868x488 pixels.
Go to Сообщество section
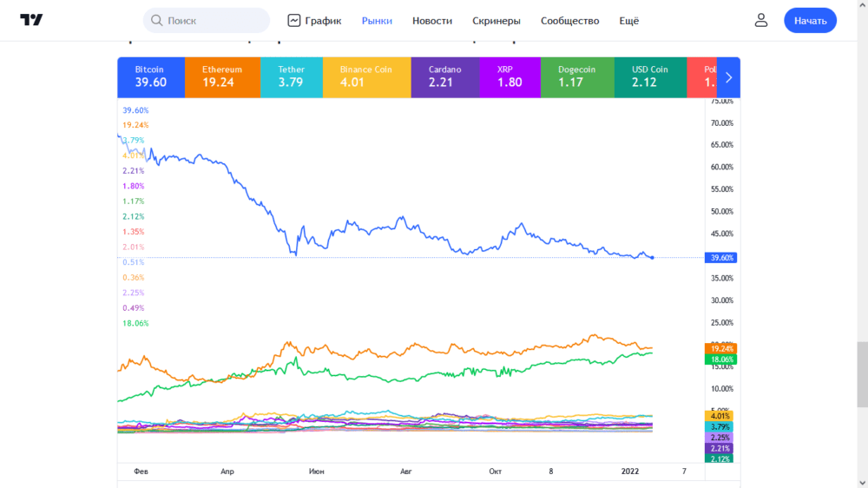(569, 20)
